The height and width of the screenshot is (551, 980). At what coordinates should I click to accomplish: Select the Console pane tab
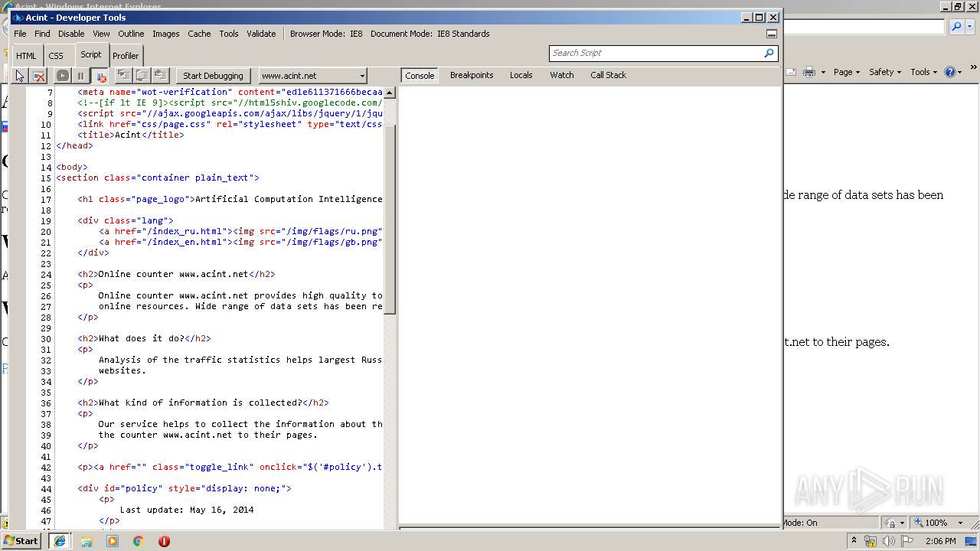(x=420, y=76)
